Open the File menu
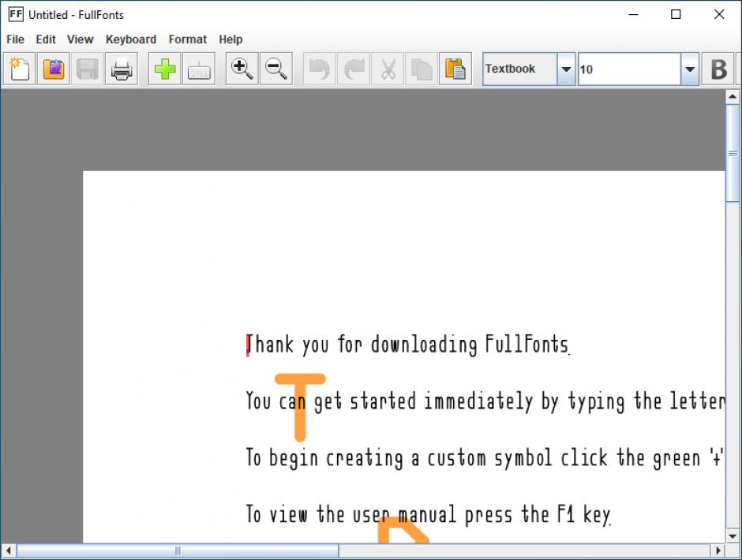The width and height of the screenshot is (742, 560). 15,39
